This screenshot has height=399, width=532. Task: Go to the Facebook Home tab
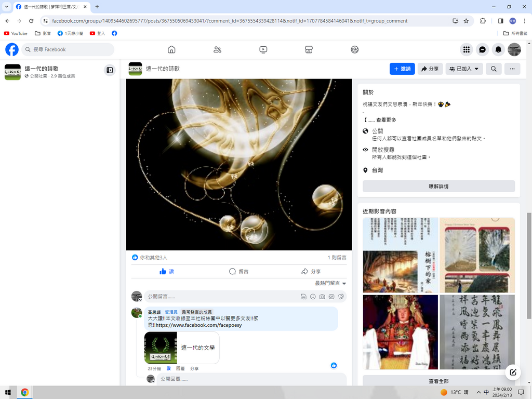(x=171, y=49)
